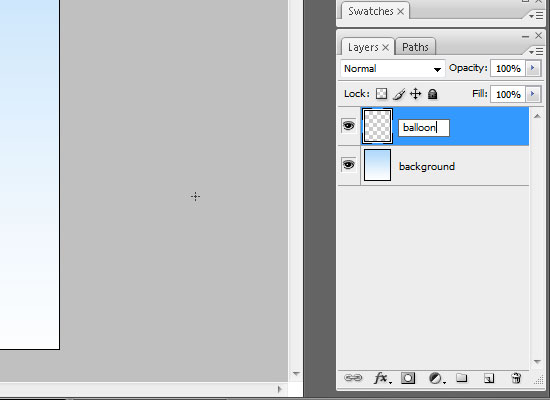Click the Link layers icon

point(353,378)
